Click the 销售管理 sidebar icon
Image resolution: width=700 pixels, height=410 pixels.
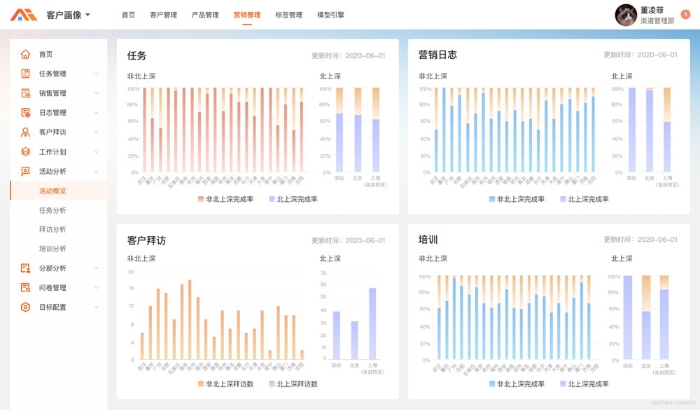pyautogui.click(x=25, y=93)
